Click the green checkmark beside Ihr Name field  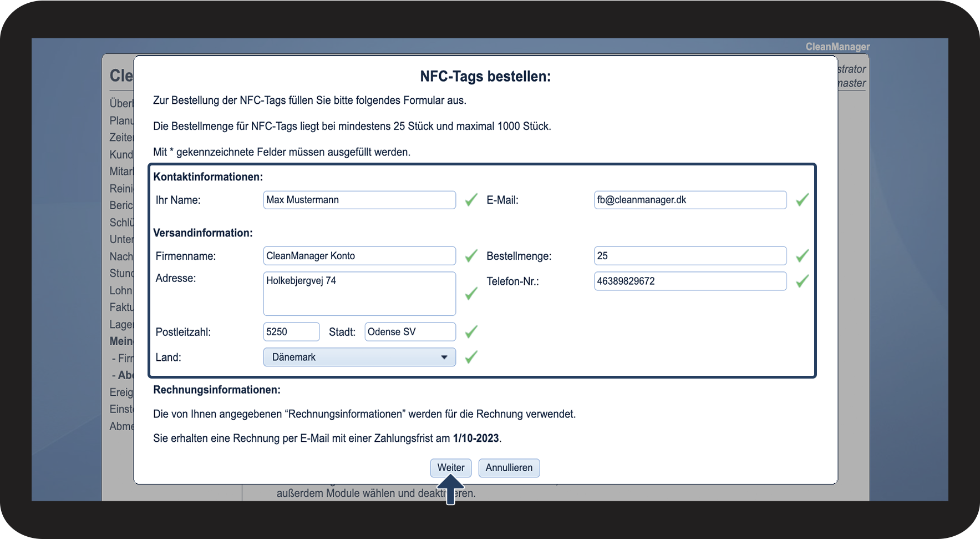tap(471, 200)
